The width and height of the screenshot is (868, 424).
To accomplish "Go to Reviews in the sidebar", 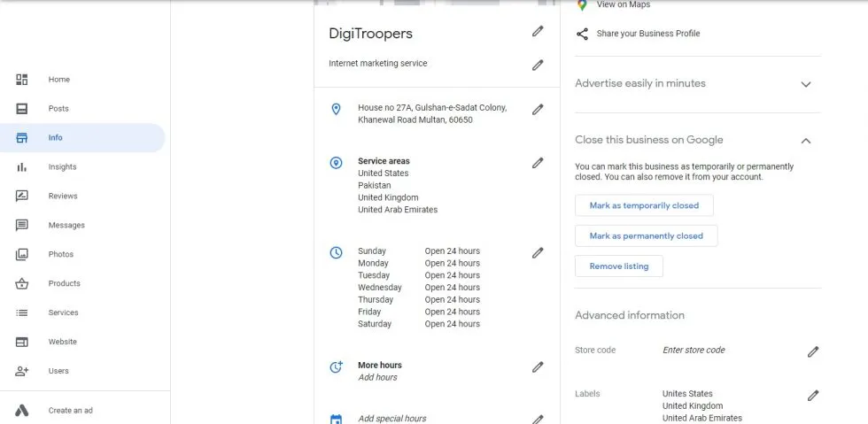I will pyautogui.click(x=62, y=197).
